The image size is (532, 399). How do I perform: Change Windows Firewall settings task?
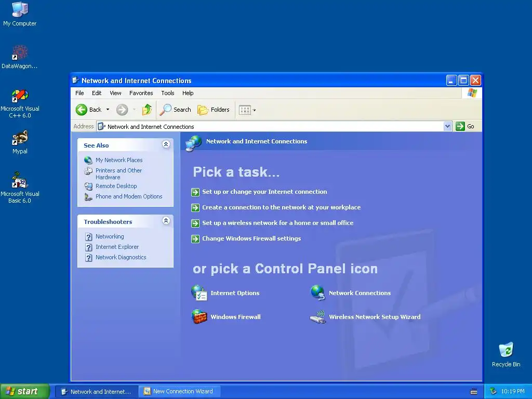[x=251, y=238]
